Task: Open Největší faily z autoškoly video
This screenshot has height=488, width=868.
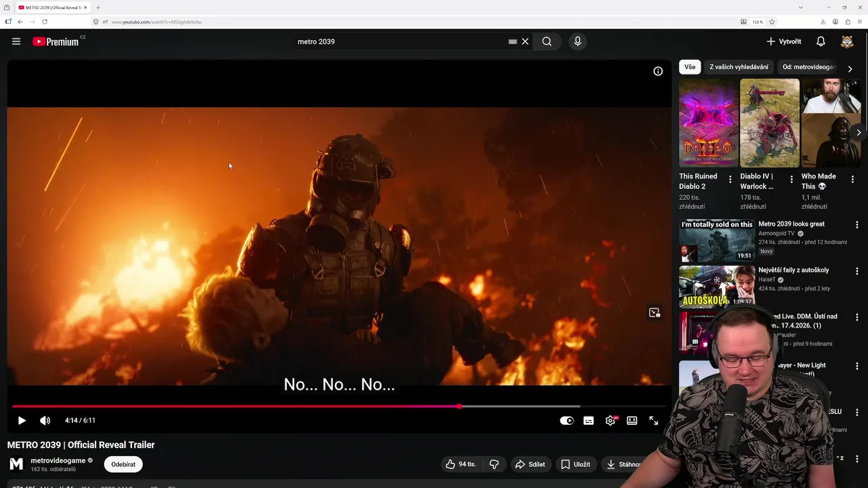Action: pyautogui.click(x=717, y=287)
